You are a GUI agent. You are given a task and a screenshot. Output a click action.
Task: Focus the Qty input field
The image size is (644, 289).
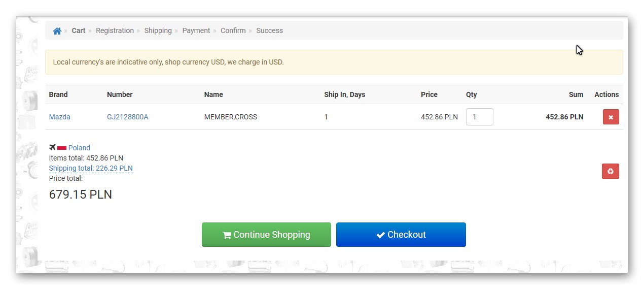coord(479,117)
